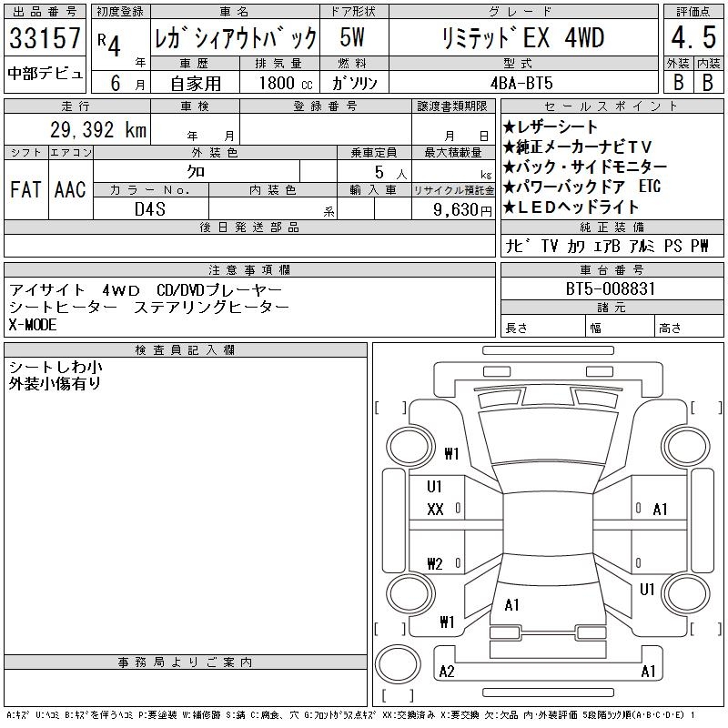Click the 4.5 evaluation score
This screenshot has height=728, width=728.
pyautogui.click(x=693, y=37)
